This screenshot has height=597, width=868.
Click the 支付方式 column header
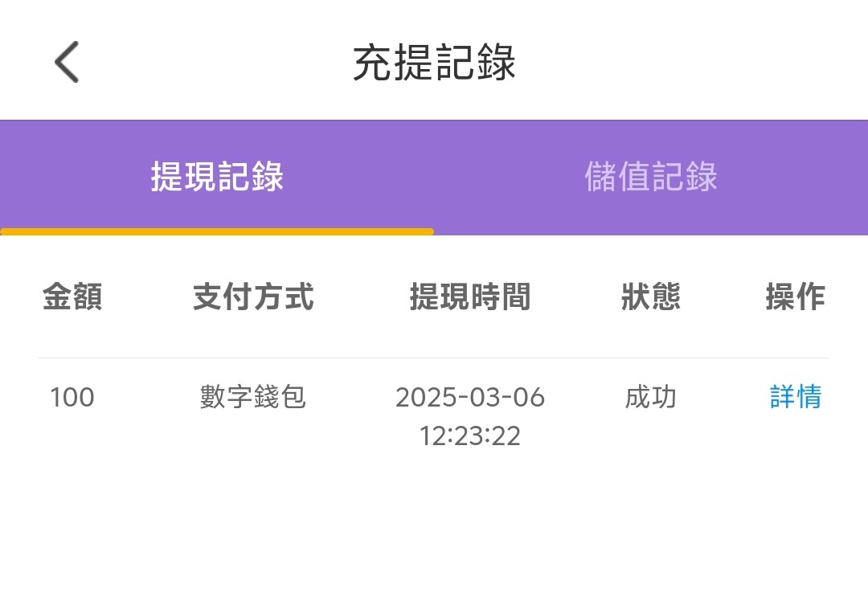click(253, 297)
